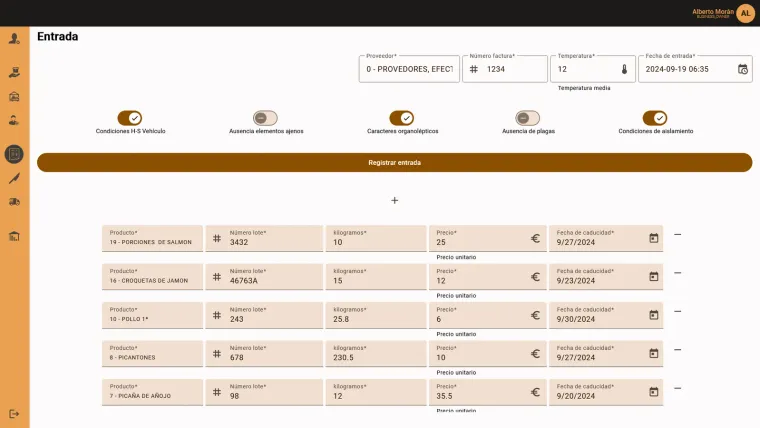Remove the PICAÑA DE AÑOJO row
Image resolution: width=760 pixels, height=428 pixels.
click(x=678, y=388)
